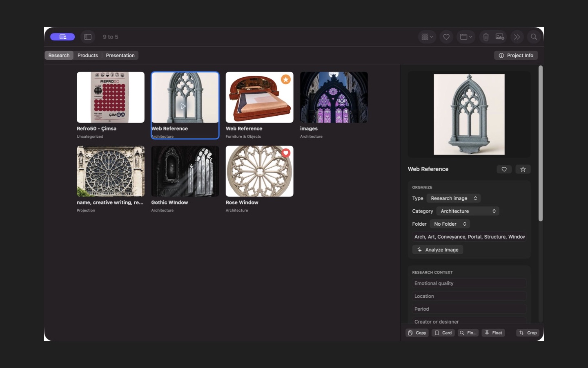Click the inspector panel scrollbar

click(x=541, y=144)
